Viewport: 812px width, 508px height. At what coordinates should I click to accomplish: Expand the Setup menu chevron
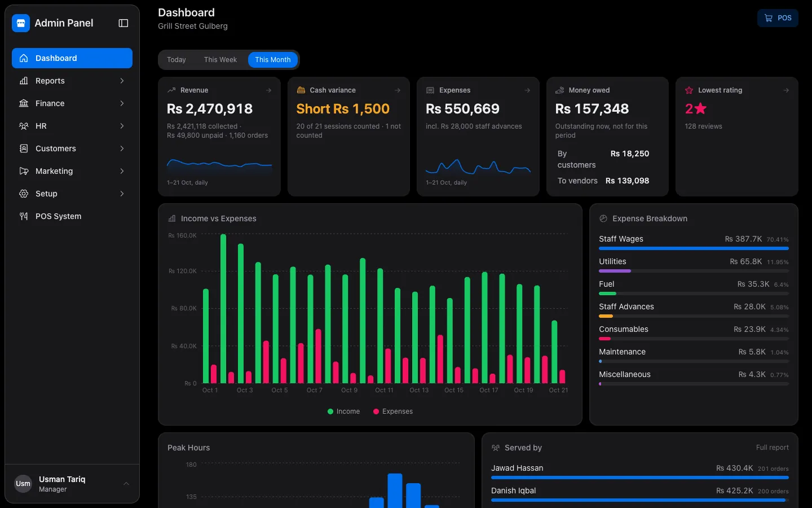point(122,194)
